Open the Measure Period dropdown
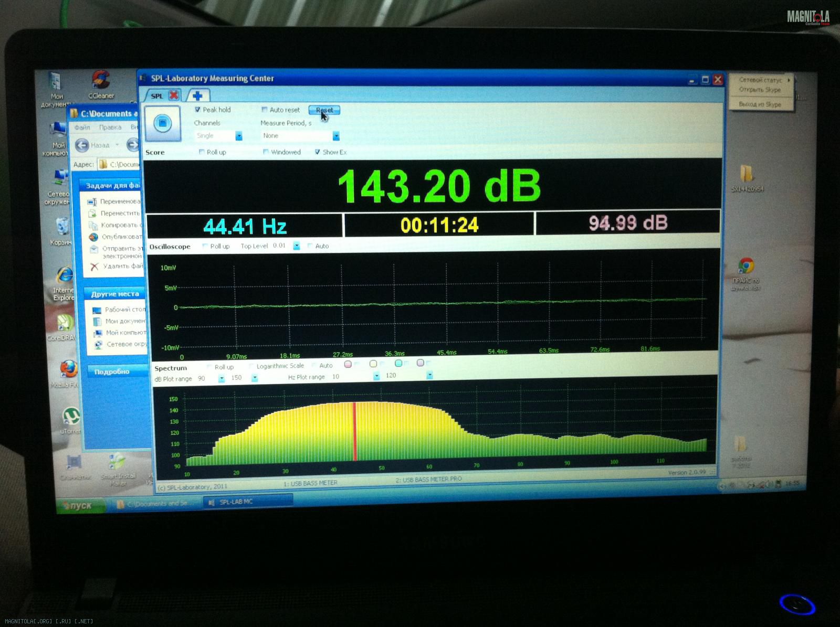Screen dimensions: 840x627 (x=336, y=136)
